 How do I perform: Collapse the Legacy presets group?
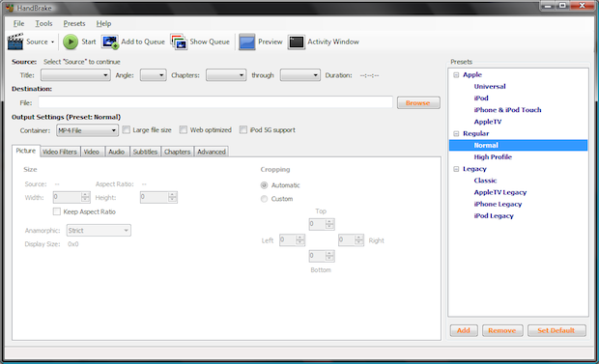pos(456,169)
